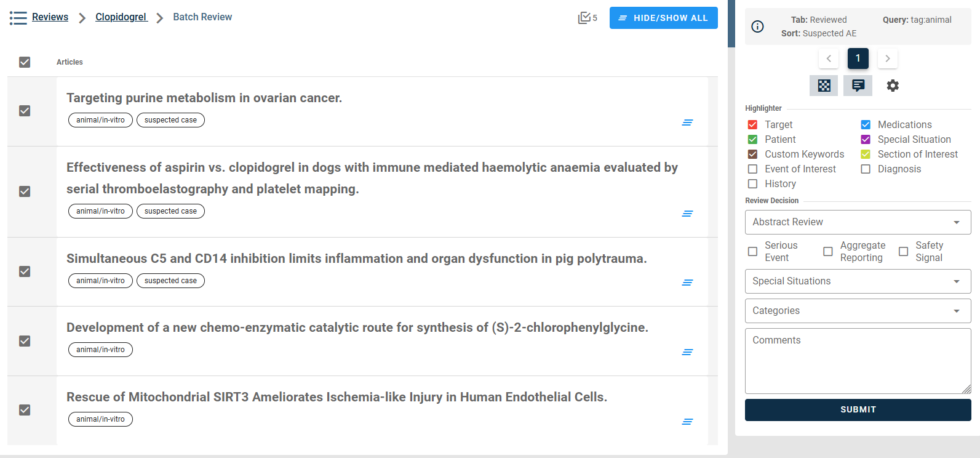Screen dimensions: 980x458
Task: Show abstract for pig polytrauma article
Action: (x=687, y=283)
